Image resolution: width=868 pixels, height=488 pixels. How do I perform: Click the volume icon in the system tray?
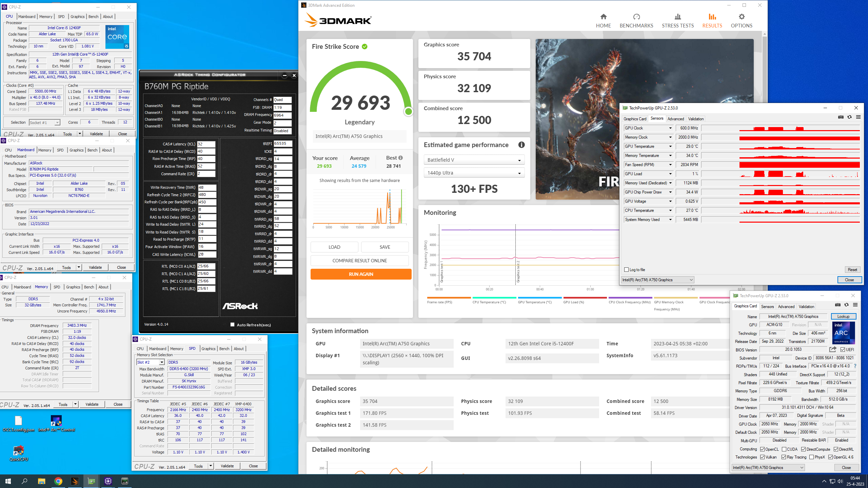(840, 481)
